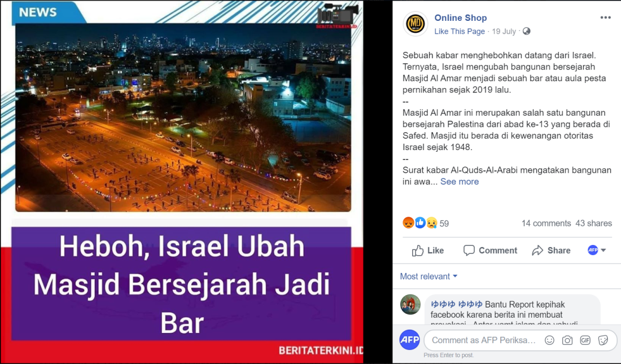Screen dimensions: 621x364
Task: Click the commenter's profile picture
Action: 410,305
